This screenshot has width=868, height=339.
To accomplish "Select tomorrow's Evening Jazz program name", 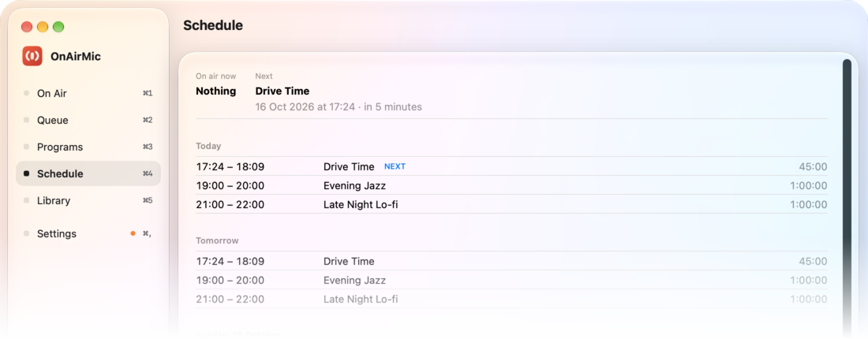I will coord(354,281).
